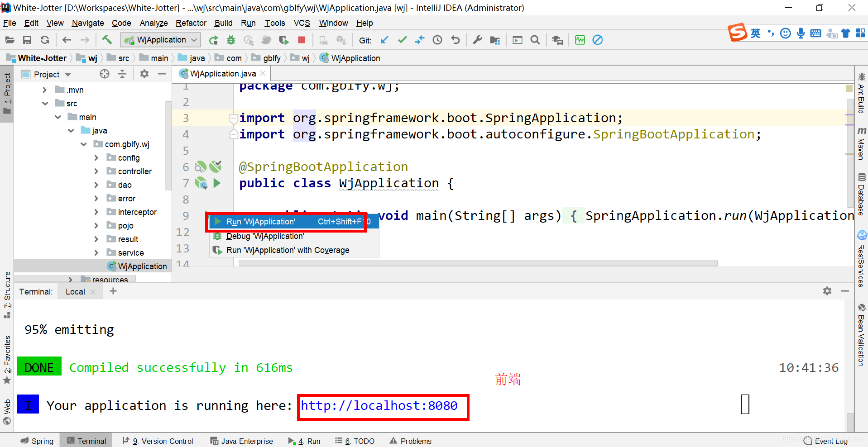Choose Run 'WjApplication' with Coverage
868x447 pixels.
tap(293, 250)
